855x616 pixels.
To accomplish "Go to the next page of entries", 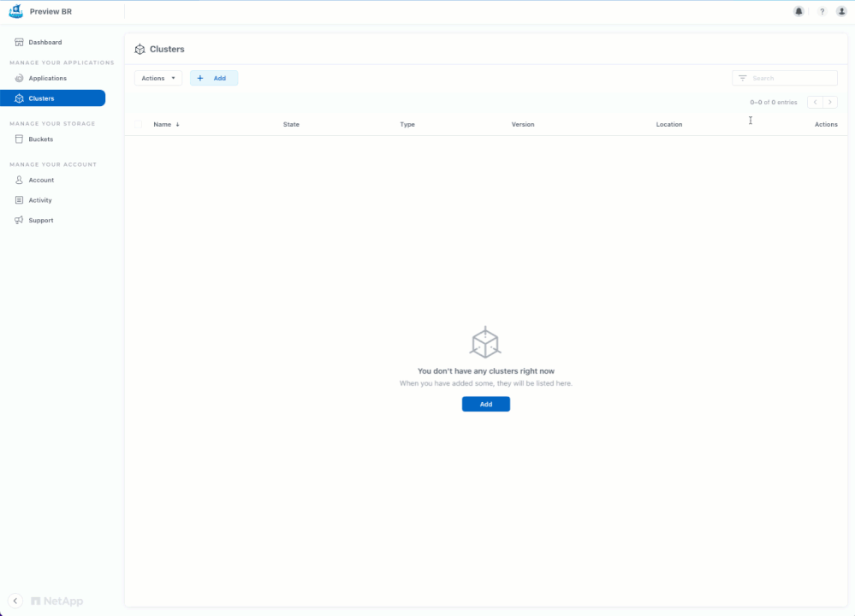I will click(830, 102).
